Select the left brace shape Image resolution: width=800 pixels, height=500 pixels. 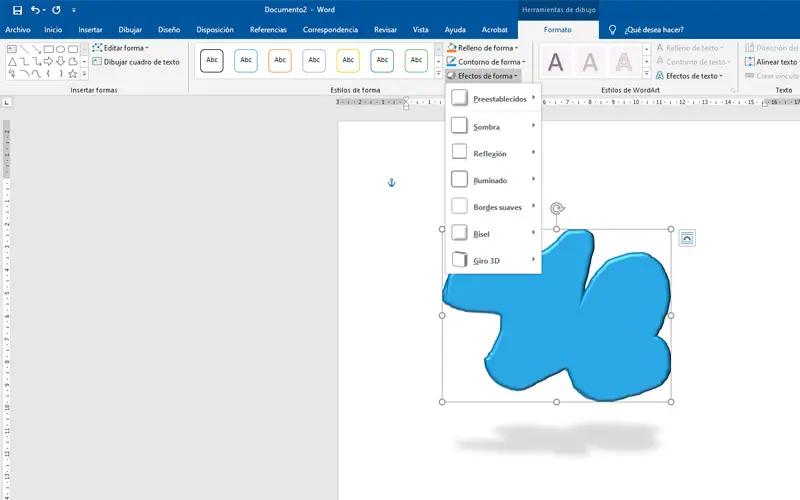pos(48,73)
